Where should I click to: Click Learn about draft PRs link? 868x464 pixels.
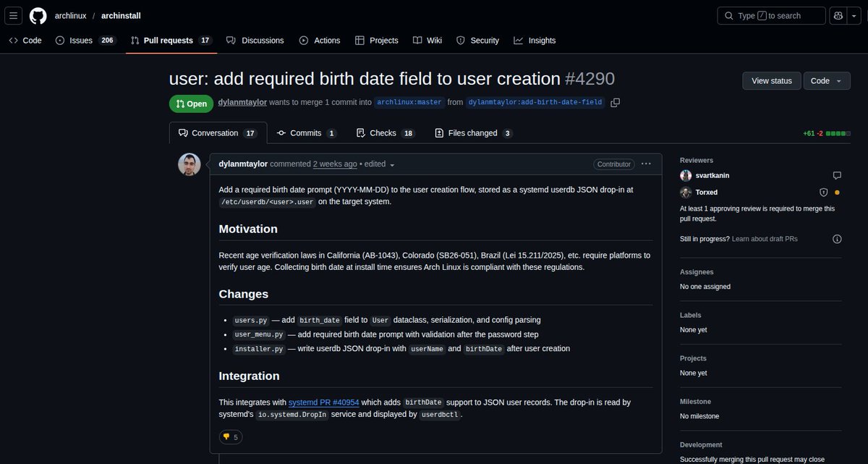(x=765, y=239)
